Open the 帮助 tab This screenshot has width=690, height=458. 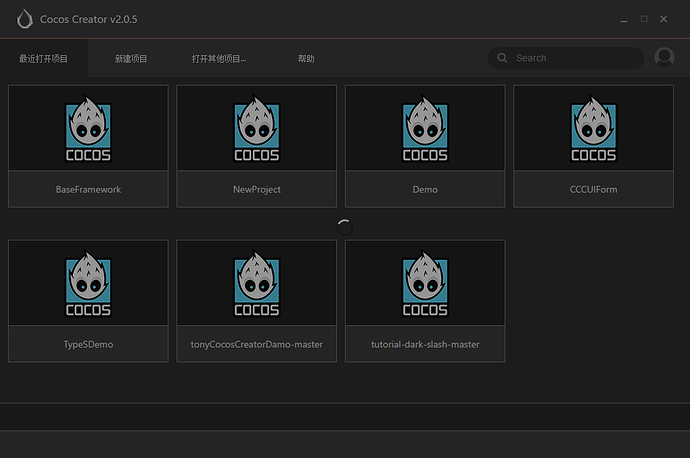click(x=306, y=59)
